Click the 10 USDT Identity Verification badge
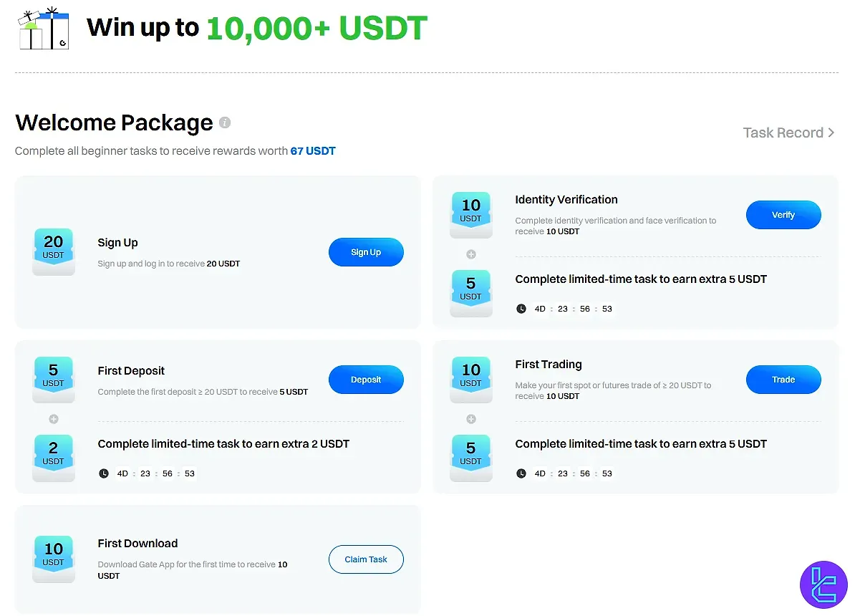The width and height of the screenshot is (855, 616). click(471, 214)
